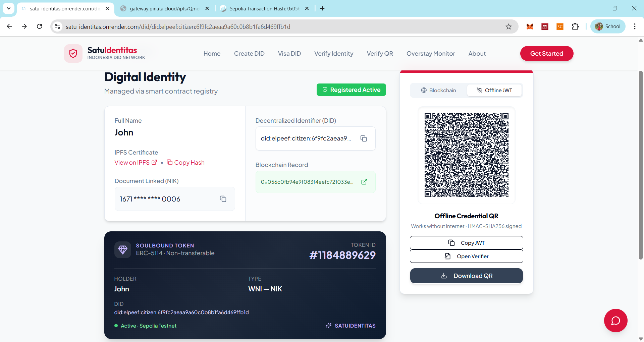Go back to the previous page
The image size is (644, 342).
(x=9, y=26)
